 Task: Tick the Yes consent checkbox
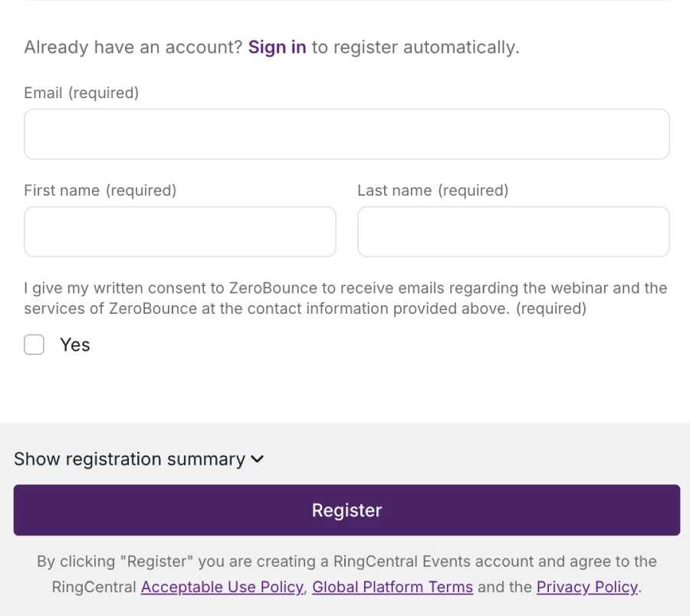click(x=34, y=345)
